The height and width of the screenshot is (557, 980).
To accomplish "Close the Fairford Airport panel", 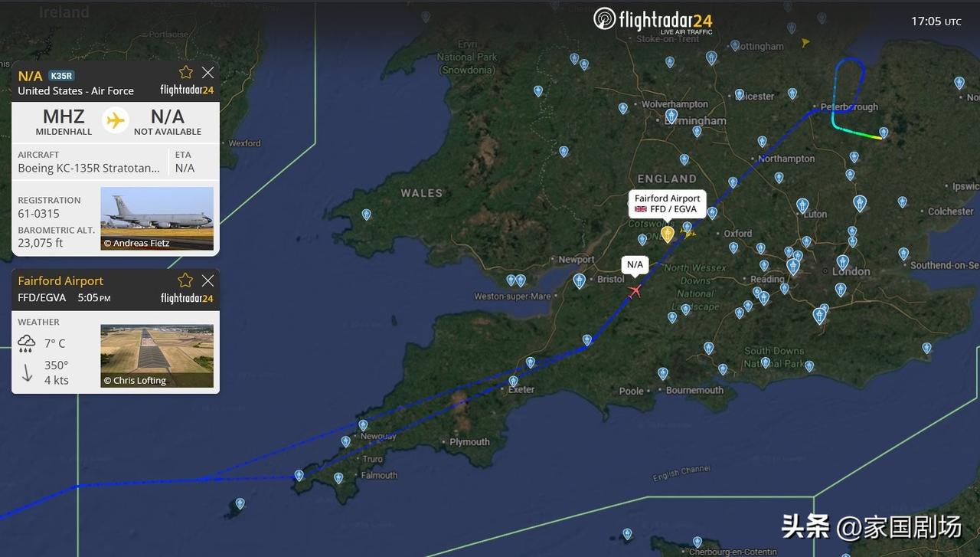I will click(x=207, y=280).
